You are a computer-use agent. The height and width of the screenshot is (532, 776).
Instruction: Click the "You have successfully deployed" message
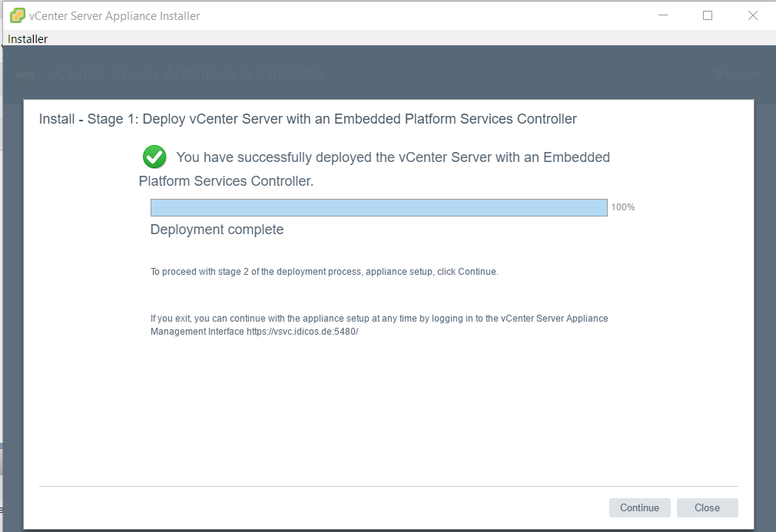coord(374,169)
